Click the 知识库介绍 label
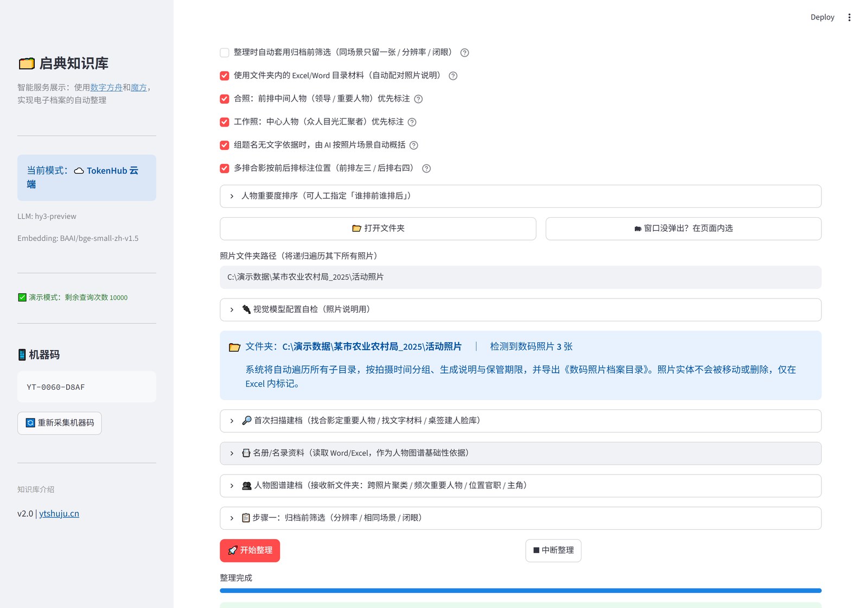Screen dimensions: 868x608 coord(36,490)
